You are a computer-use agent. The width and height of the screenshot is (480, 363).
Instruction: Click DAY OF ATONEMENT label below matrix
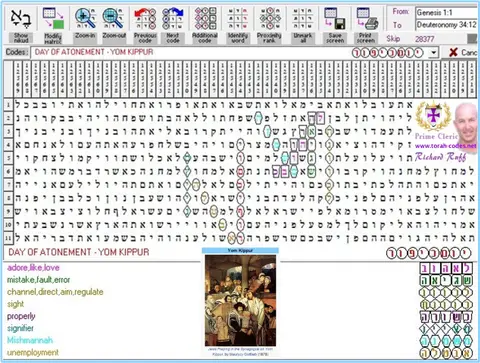(x=79, y=252)
